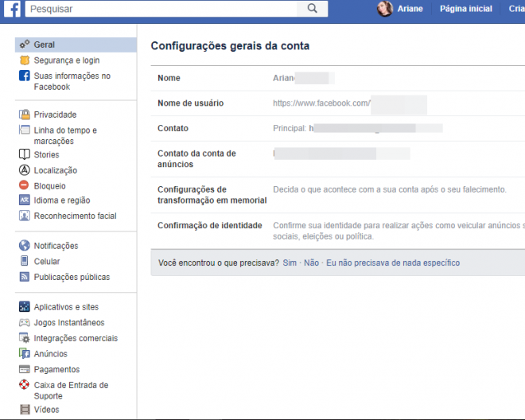Click the Privacidade padlock icon

25,115
